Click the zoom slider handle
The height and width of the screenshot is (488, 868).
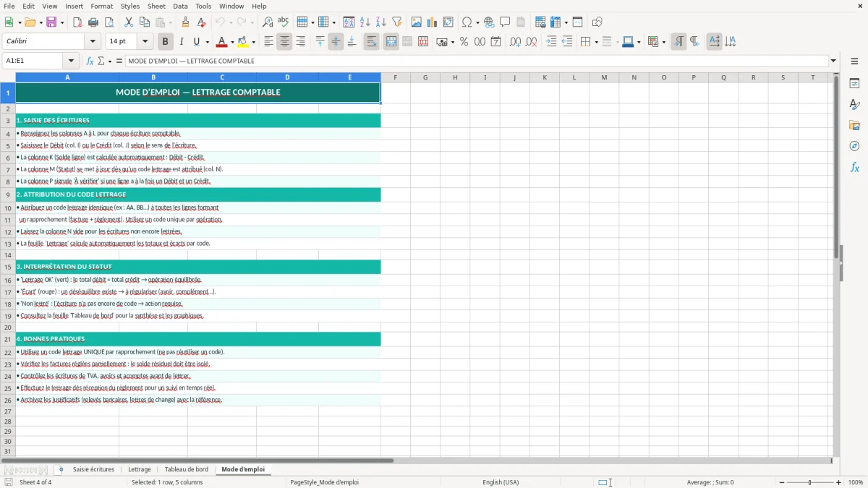click(809, 482)
